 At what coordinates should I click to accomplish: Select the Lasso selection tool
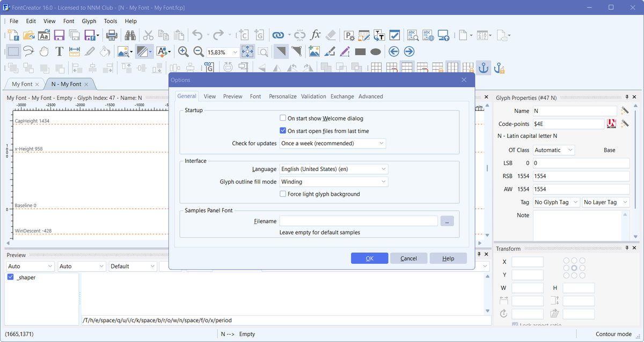pos(29,51)
